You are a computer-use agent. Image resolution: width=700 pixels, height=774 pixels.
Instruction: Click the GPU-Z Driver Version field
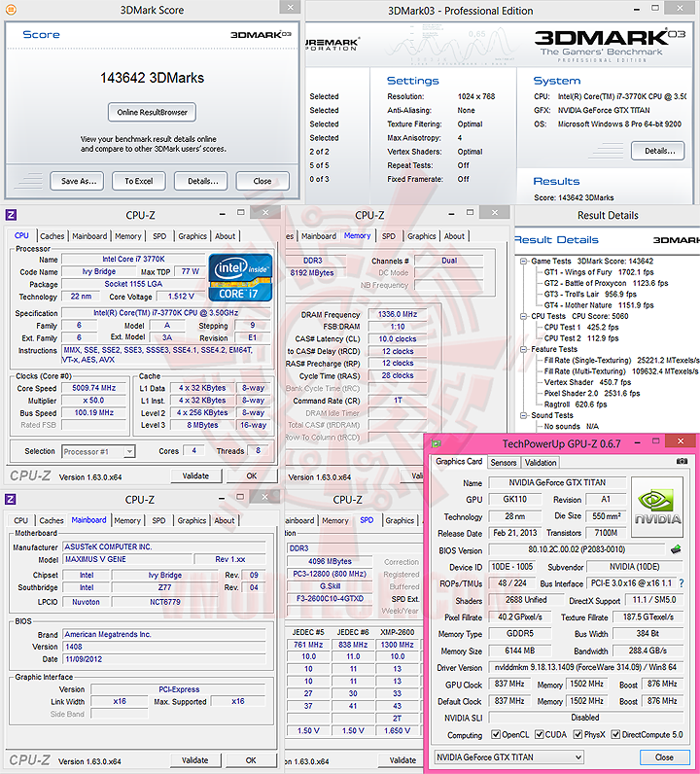[x=585, y=667]
